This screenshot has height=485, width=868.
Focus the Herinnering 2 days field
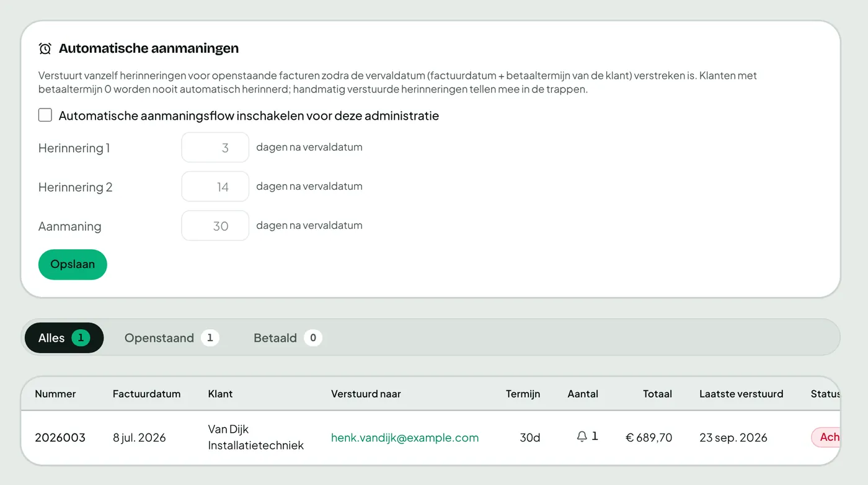click(x=215, y=187)
